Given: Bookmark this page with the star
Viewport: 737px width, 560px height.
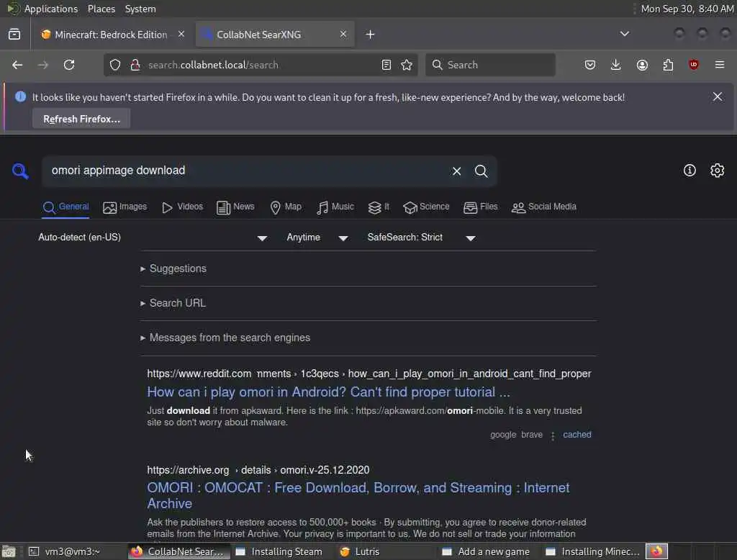Looking at the screenshot, I should (407, 65).
